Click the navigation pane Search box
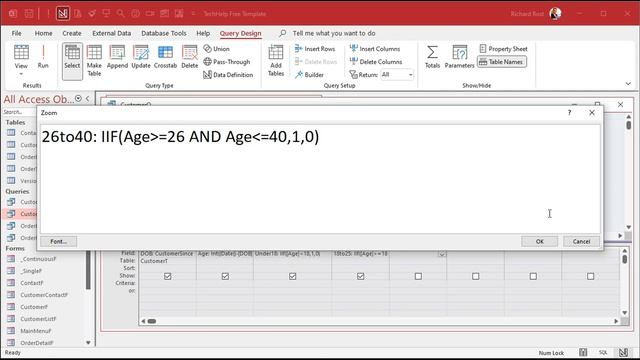640x360 pixels. pyautogui.click(x=20, y=112)
